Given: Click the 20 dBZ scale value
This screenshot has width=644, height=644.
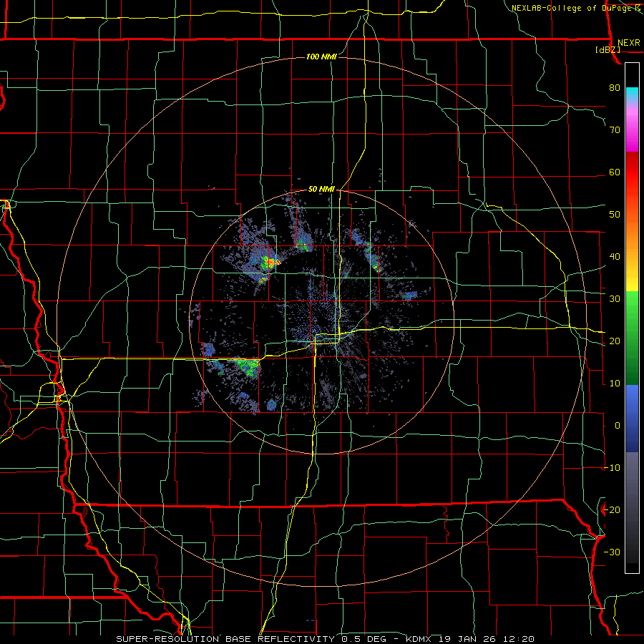Looking at the screenshot, I should (x=615, y=341).
